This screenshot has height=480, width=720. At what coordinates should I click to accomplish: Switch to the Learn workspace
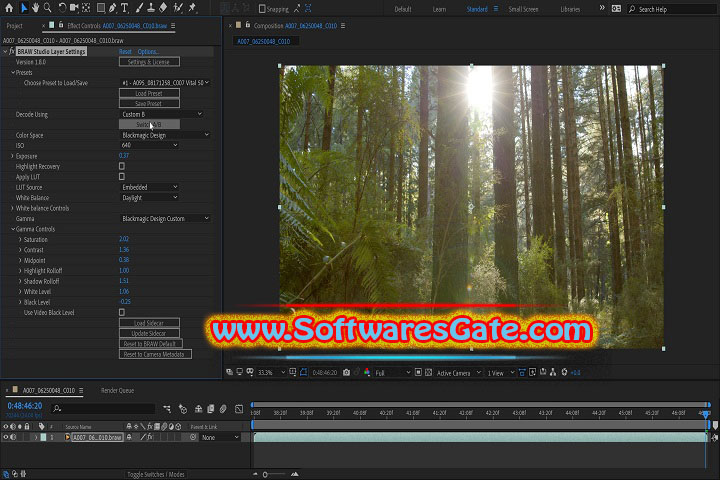pyautogui.click(x=439, y=9)
